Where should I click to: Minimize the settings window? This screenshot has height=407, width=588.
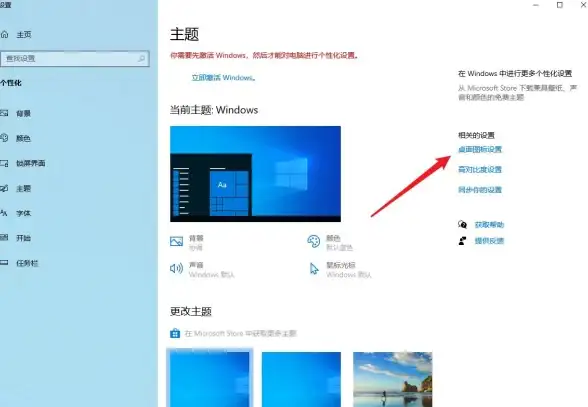pyautogui.click(x=536, y=5)
